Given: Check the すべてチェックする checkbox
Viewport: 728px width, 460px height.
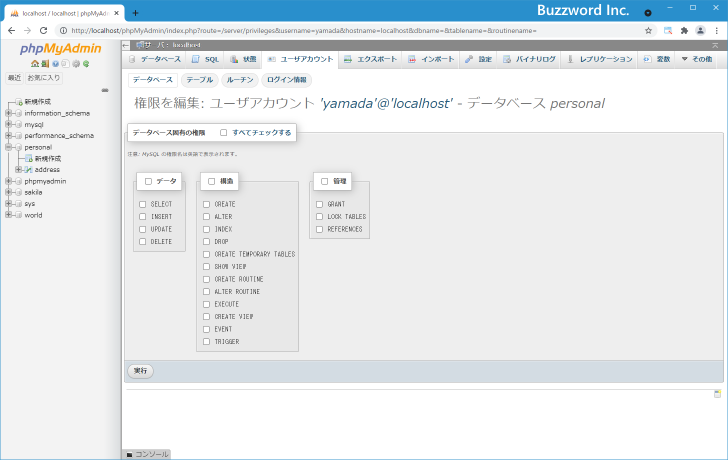Looking at the screenshot, I should point(224,133).
